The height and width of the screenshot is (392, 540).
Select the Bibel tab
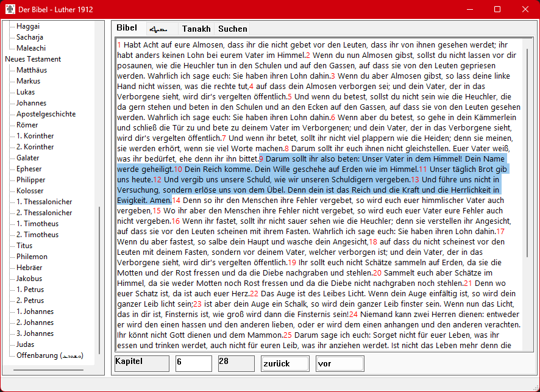[127, 28]
